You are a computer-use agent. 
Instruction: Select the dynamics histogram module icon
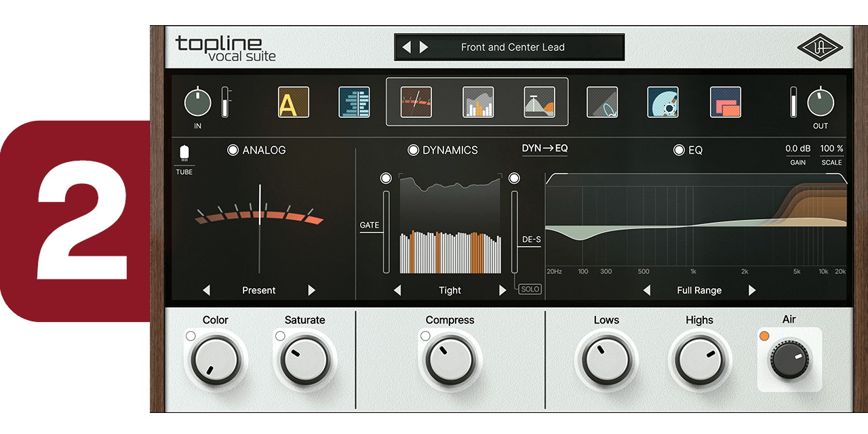[x=478, y=102]
